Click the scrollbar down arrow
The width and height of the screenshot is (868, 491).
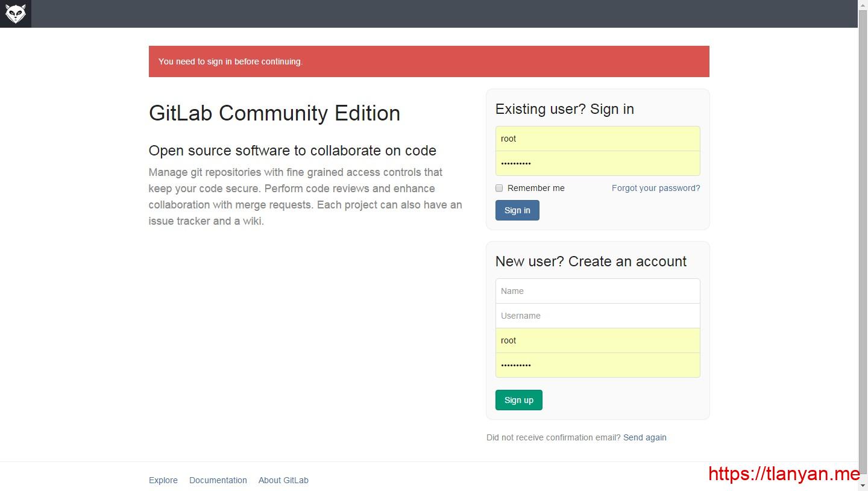863,486
